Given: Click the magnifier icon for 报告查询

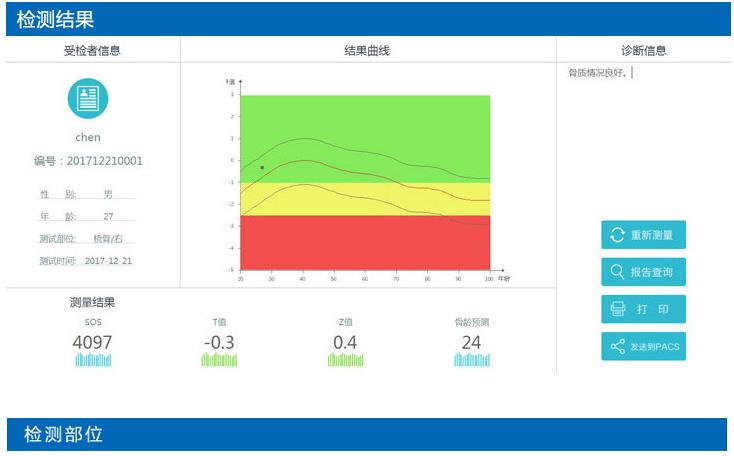Looking at the screenshot, I should (x=617, y=272).
